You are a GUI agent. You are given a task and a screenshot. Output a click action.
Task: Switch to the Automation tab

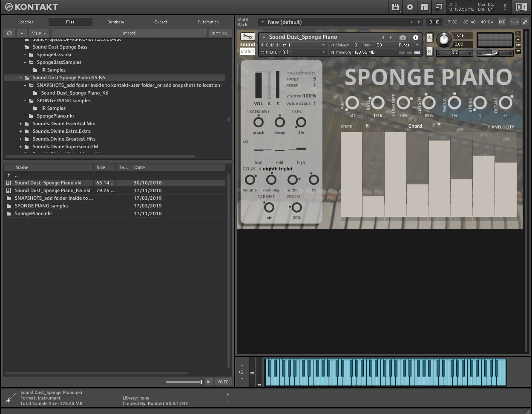tap(208, 22)
